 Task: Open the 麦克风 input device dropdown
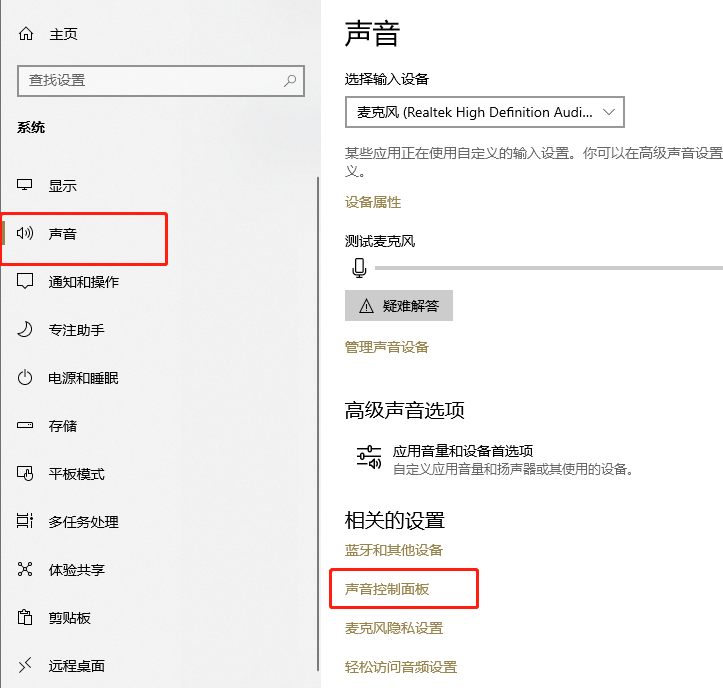(484, 112)
